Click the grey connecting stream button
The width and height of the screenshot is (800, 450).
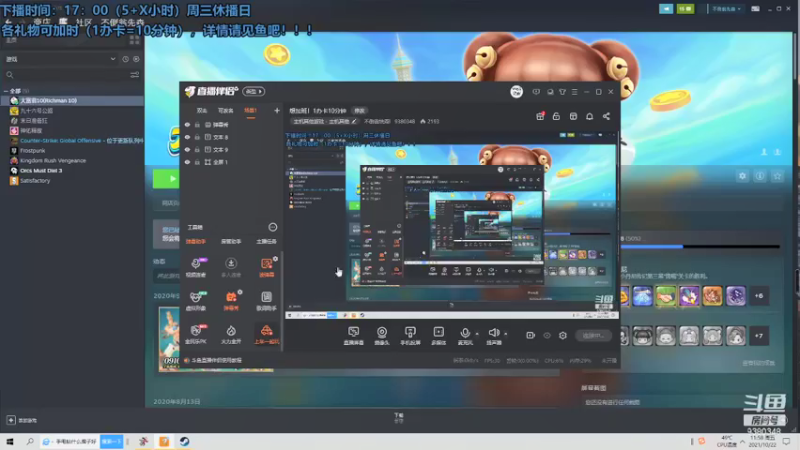[593, 335]
